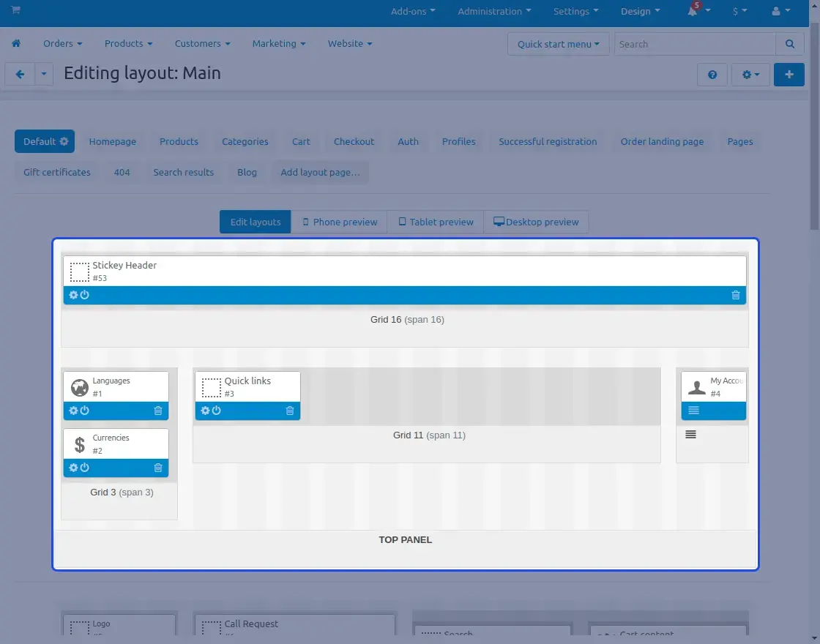Screen dimensions: 820x644
Task: Click Add layout page… button
Action: click(x=320, y=173)
